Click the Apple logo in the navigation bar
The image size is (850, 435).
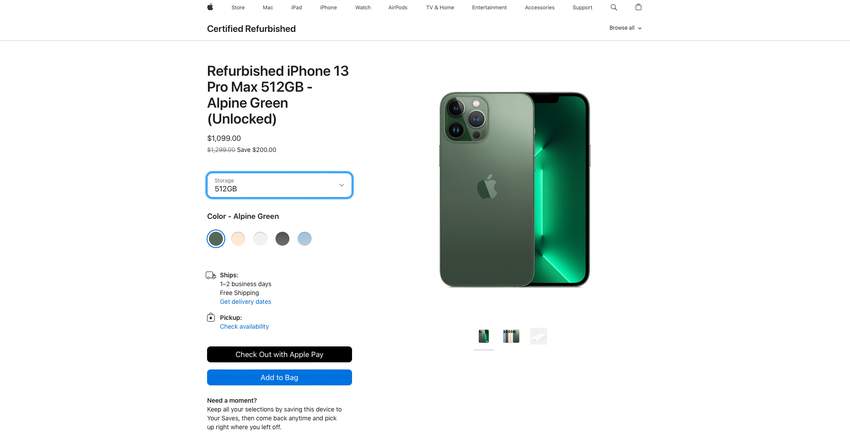(210, 7)
